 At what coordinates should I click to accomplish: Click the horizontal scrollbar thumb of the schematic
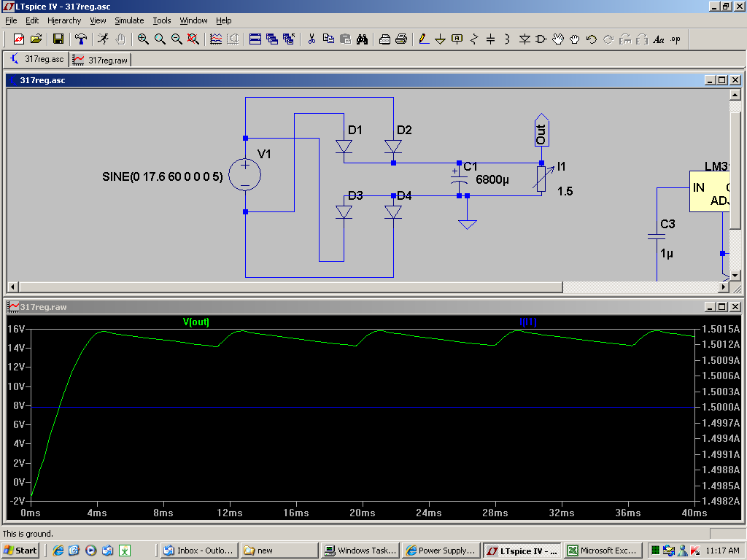290,287
